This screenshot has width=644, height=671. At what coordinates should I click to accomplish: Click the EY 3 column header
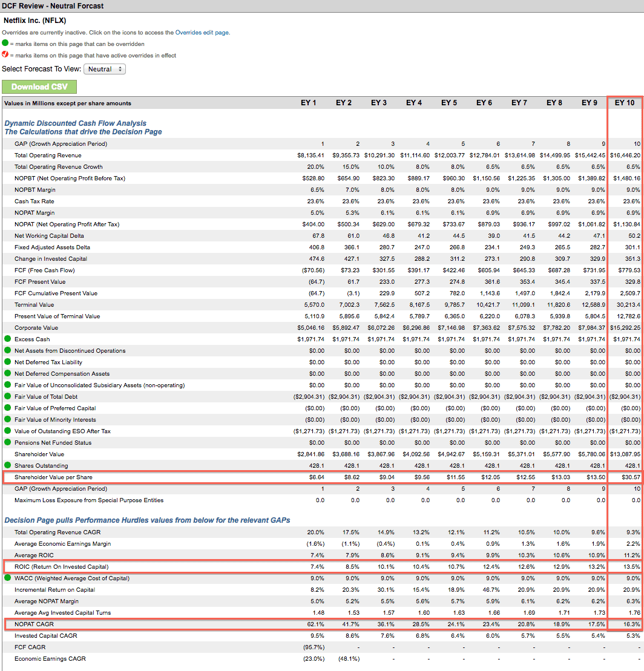coord(378,103)
